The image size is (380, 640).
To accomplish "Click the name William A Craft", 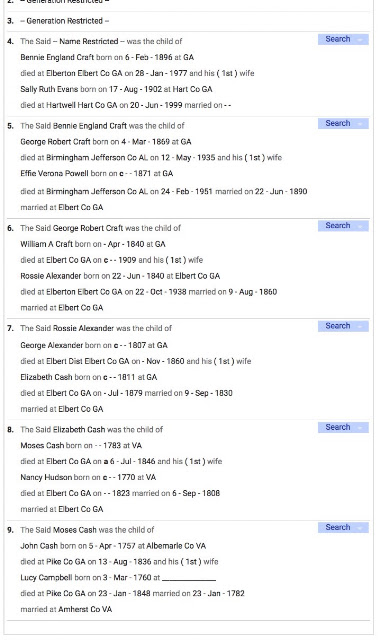I will [47, 244].
